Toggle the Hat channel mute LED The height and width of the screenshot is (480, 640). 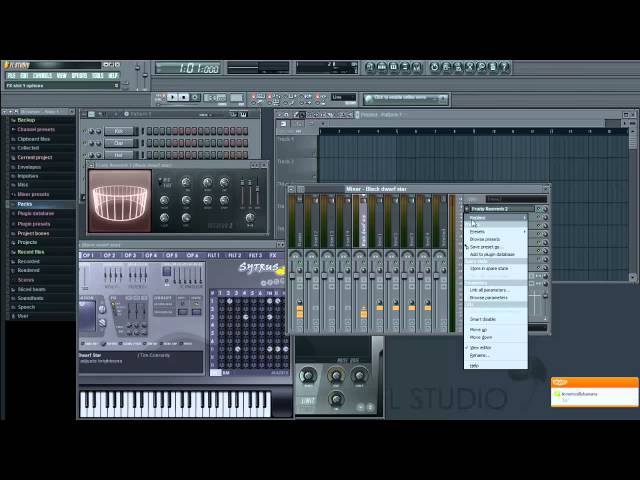pyautogui.click(x=85, y=155)
